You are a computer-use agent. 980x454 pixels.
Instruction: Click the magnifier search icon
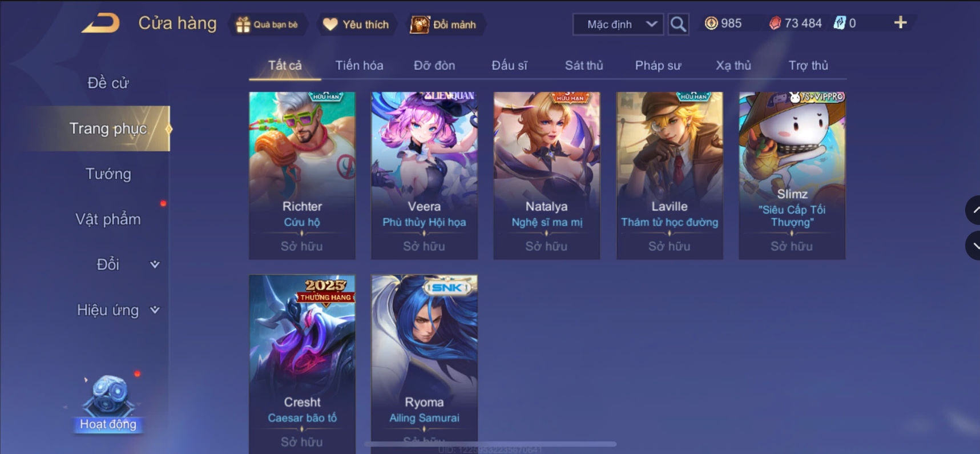click(678, 24)
